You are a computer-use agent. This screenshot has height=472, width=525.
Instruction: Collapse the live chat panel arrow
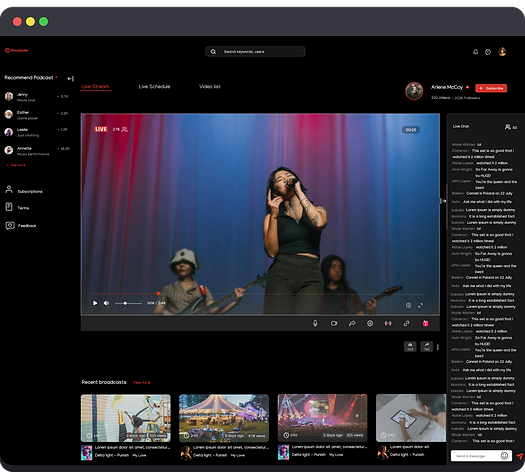click(443, 201)
